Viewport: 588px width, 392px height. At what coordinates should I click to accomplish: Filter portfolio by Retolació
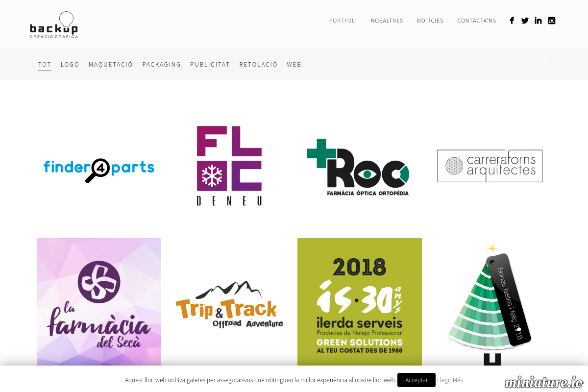(x=258, y=65)
